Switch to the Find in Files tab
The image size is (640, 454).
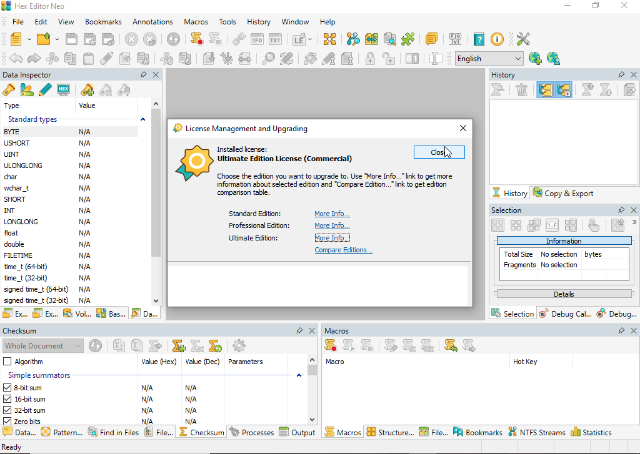coord(113,432)
